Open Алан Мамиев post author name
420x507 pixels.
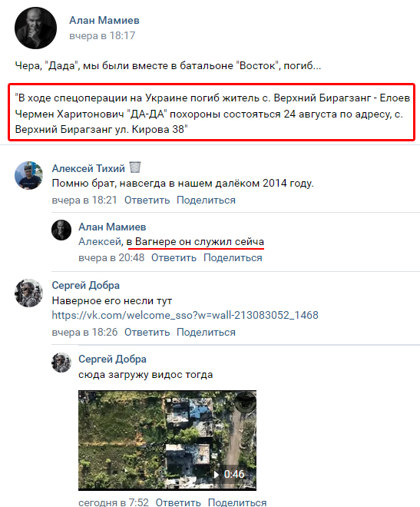pos(104,20)
